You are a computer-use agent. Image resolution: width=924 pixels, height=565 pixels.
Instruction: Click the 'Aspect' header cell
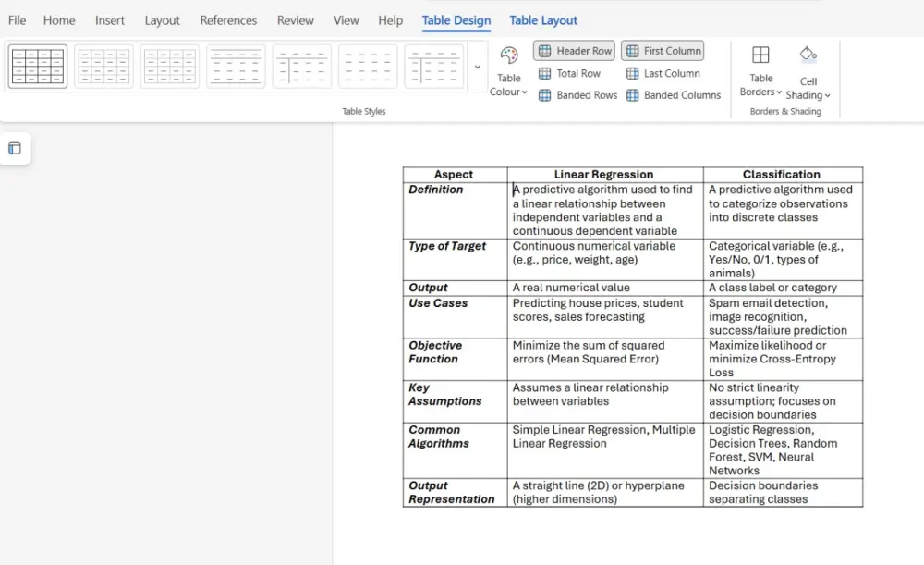[453, 175]
